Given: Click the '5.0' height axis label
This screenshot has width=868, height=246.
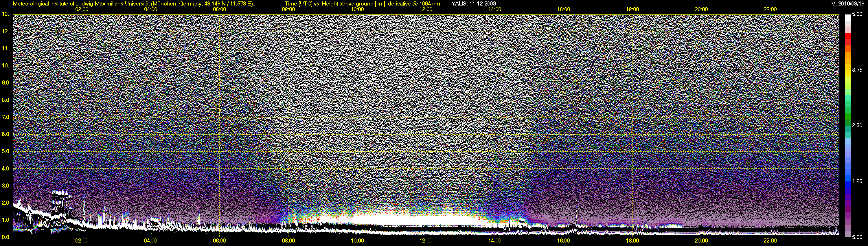Looking at the screenshot, I should (x=5, y=151).
